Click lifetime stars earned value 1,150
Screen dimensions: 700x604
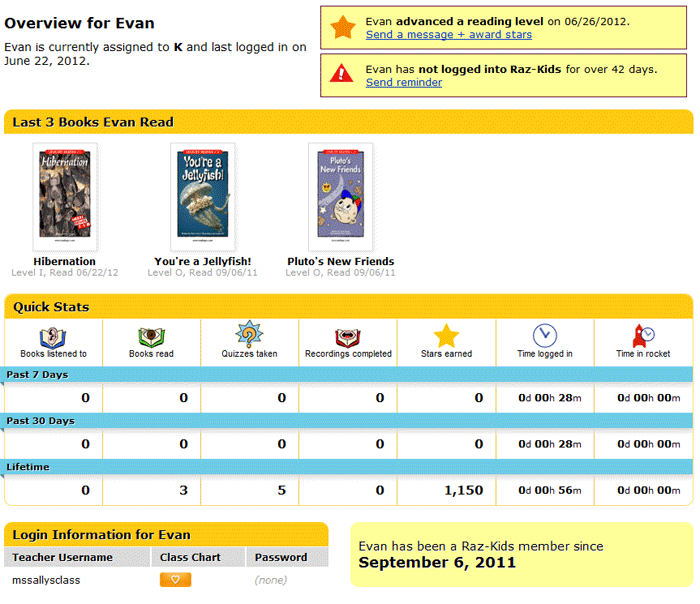pos(463,490)
